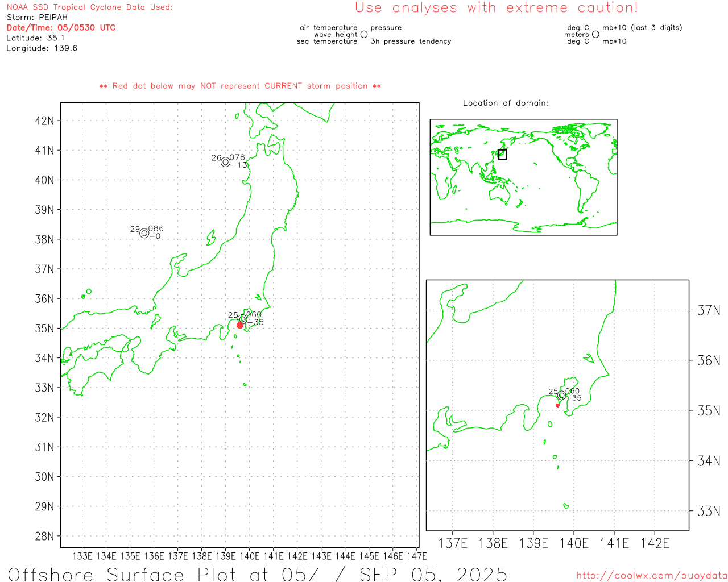Click '3h pressure tendency' legend label
Image resolution: width=728 pixels, height=582 pixels.
click(x=411, y=41)
